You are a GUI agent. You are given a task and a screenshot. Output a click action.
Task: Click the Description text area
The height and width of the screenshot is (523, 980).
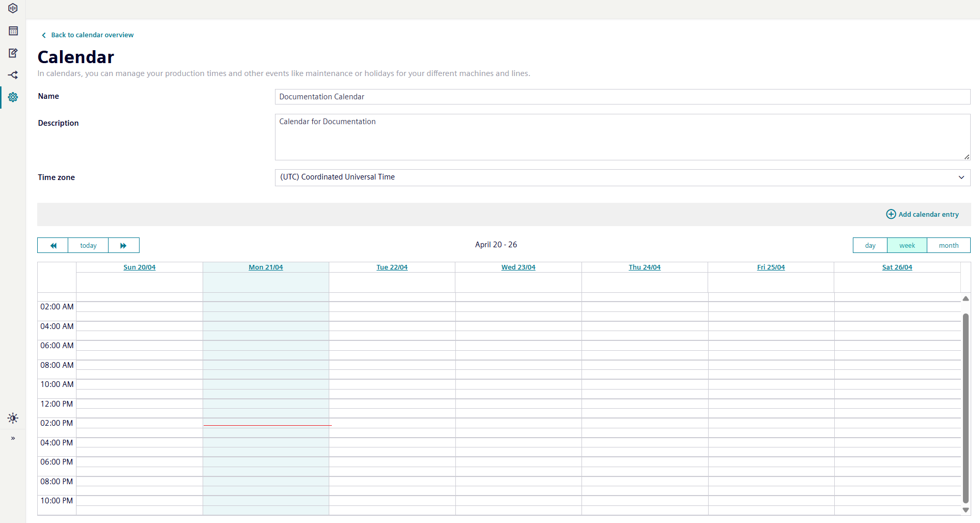pyautogui.click(x=622, y=137)
